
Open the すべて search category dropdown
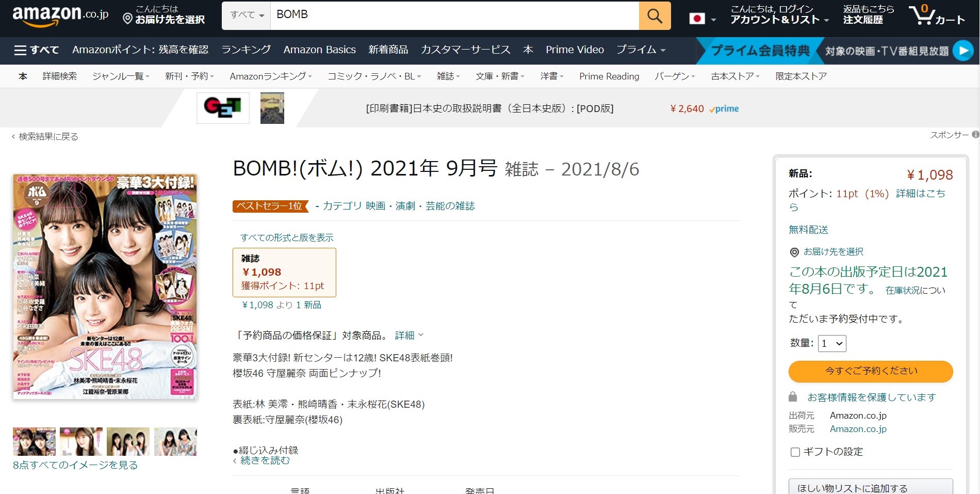[x=247, y=15]
